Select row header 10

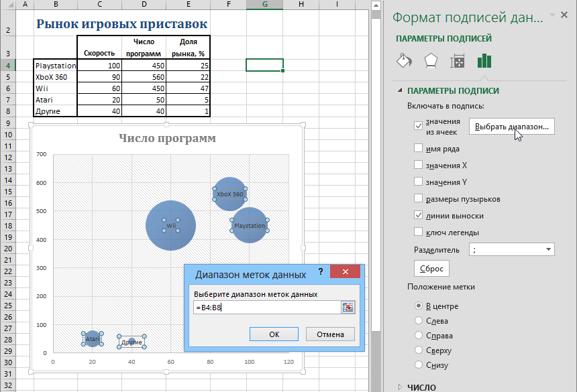pyautogui.click(x=8, y=135)
